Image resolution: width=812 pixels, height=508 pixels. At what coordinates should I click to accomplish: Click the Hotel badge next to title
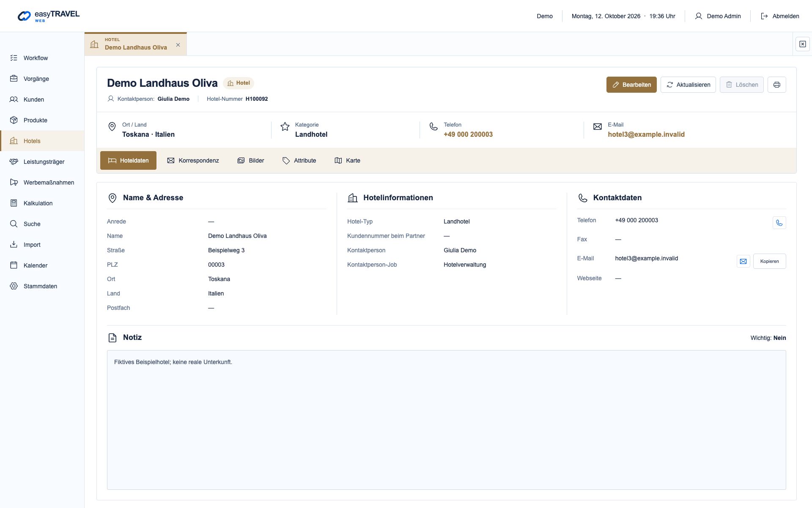(x=239, y=83)
